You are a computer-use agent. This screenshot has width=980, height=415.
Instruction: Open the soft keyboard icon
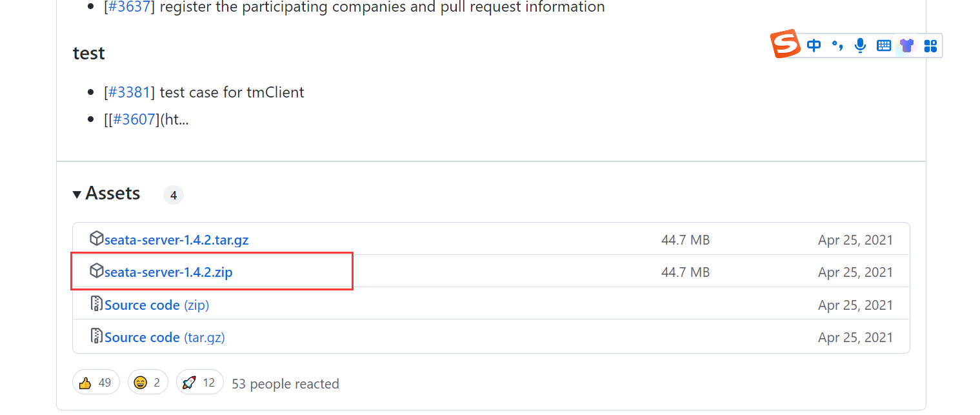[x=884, y=45]
